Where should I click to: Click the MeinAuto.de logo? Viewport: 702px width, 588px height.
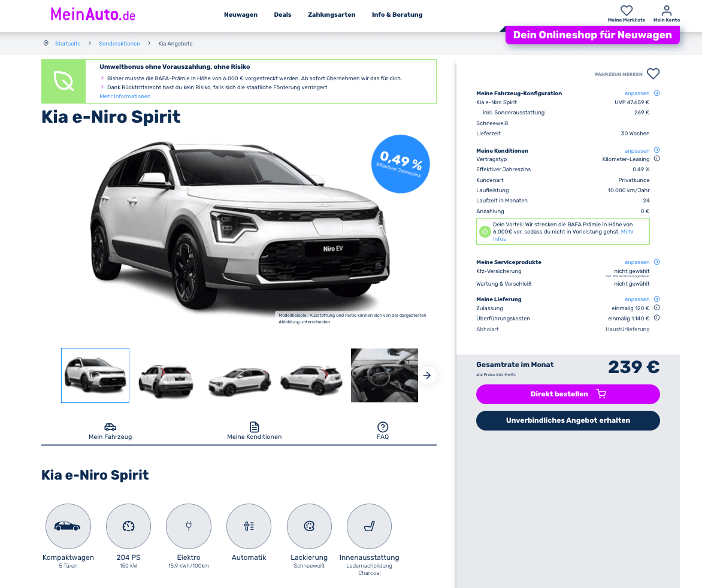93,14
